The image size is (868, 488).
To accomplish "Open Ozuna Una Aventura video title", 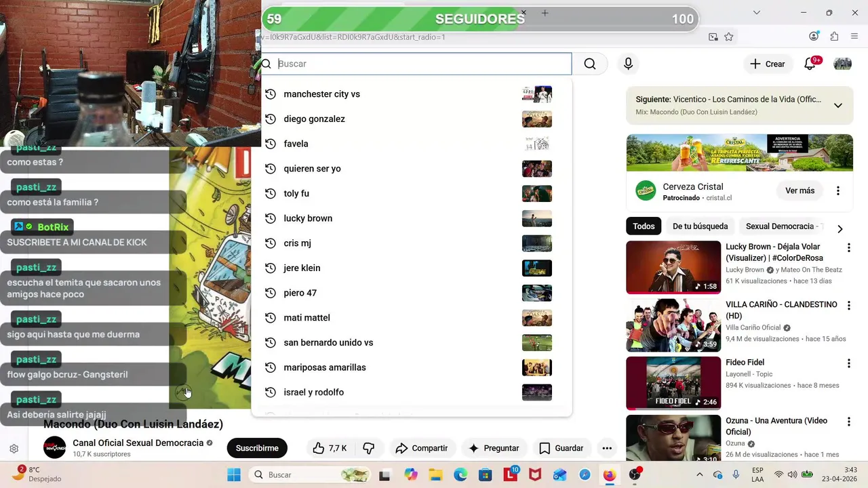I will pyautogui.click(x=776, y=426).
